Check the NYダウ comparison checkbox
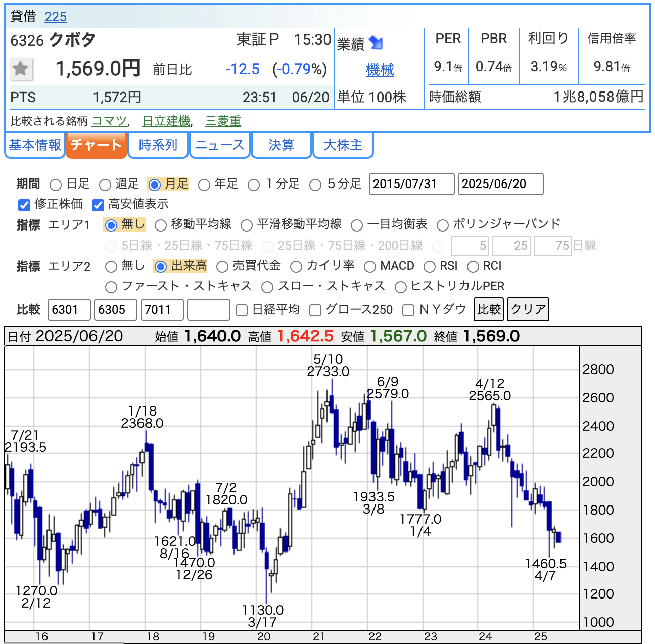Image resolution: width=655 pixels, height=644 pixels. (408, 310)
